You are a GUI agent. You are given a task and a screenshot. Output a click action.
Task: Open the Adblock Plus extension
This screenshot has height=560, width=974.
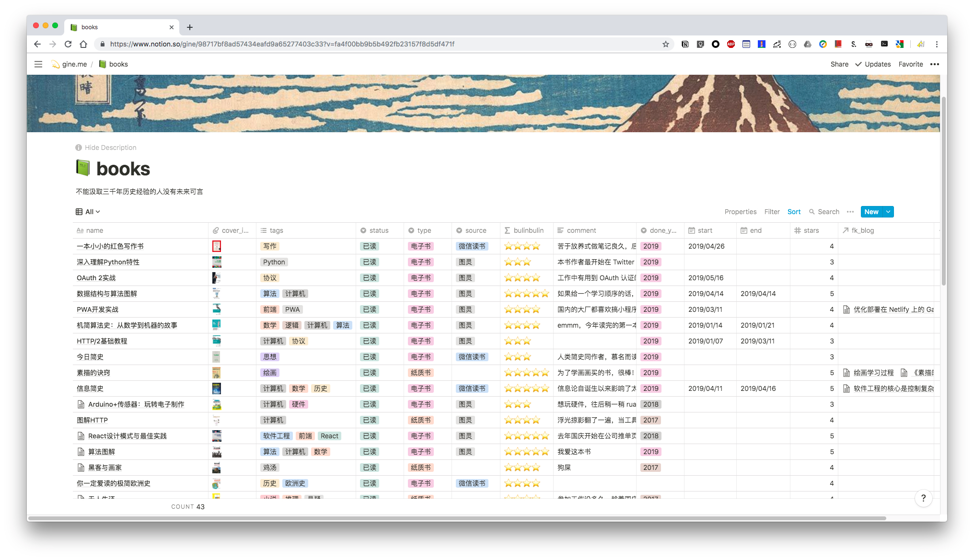[x=731, y=44]
